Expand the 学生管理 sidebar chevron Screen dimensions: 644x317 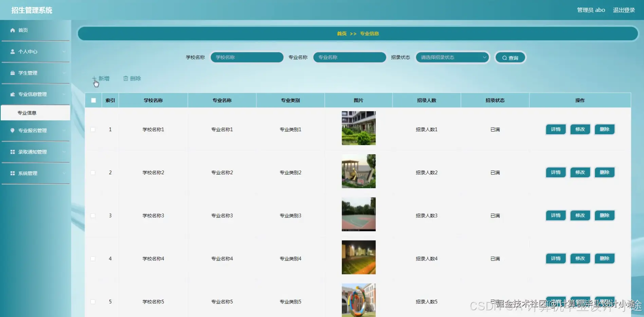[64, 73]
